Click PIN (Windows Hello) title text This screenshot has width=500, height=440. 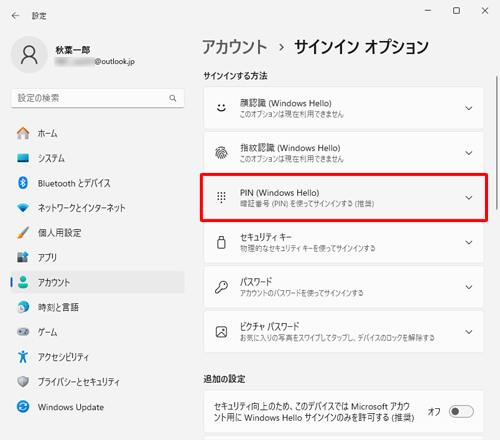(279, 193)
